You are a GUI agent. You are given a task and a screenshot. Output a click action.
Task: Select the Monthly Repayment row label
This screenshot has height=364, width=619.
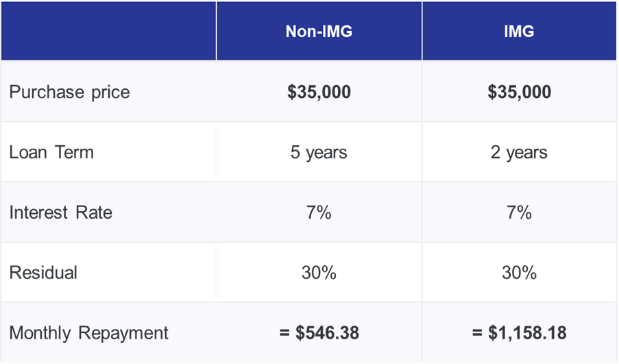pos(89,333)
